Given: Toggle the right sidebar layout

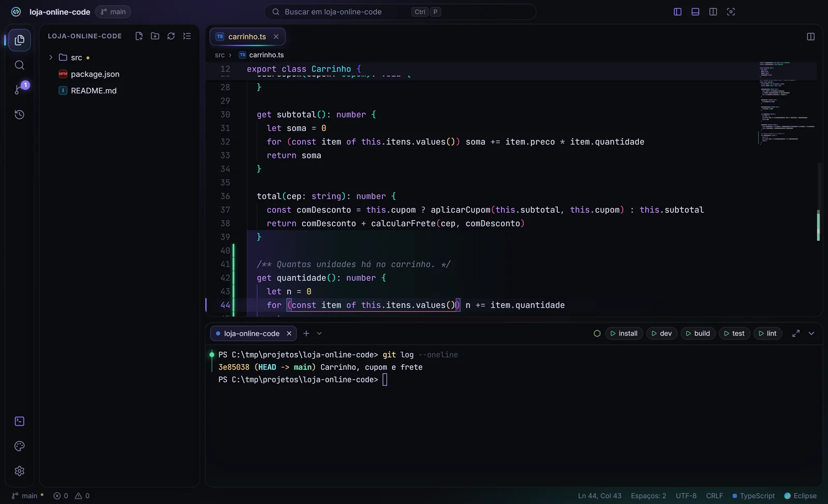Looking at the screenshot, I should pos(713,11).
